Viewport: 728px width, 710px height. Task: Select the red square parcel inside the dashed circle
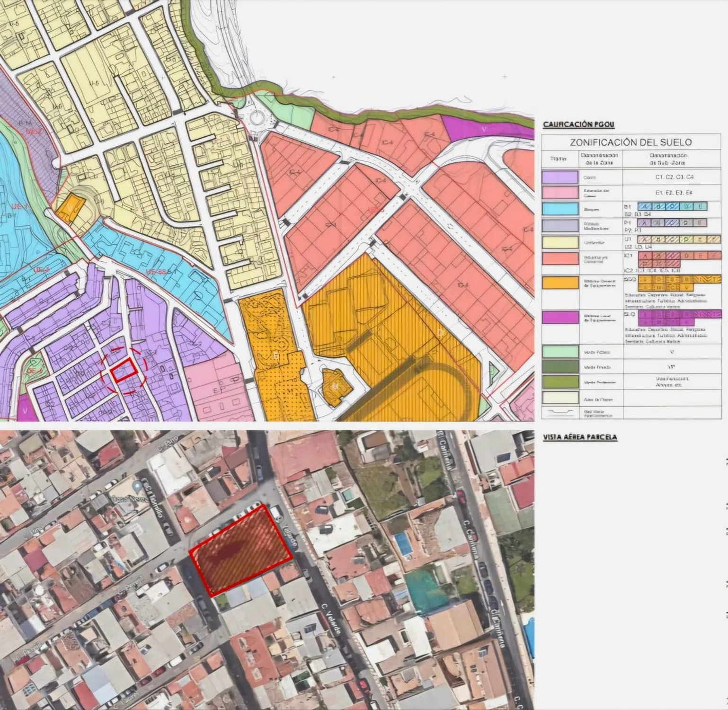point(124,370)
